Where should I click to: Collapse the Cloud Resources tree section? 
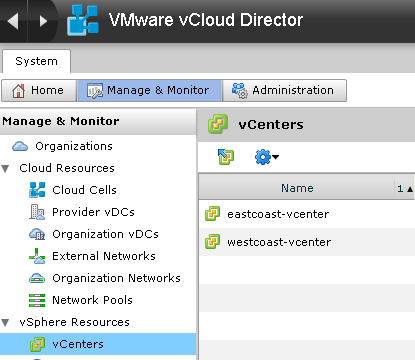point(5,168)
